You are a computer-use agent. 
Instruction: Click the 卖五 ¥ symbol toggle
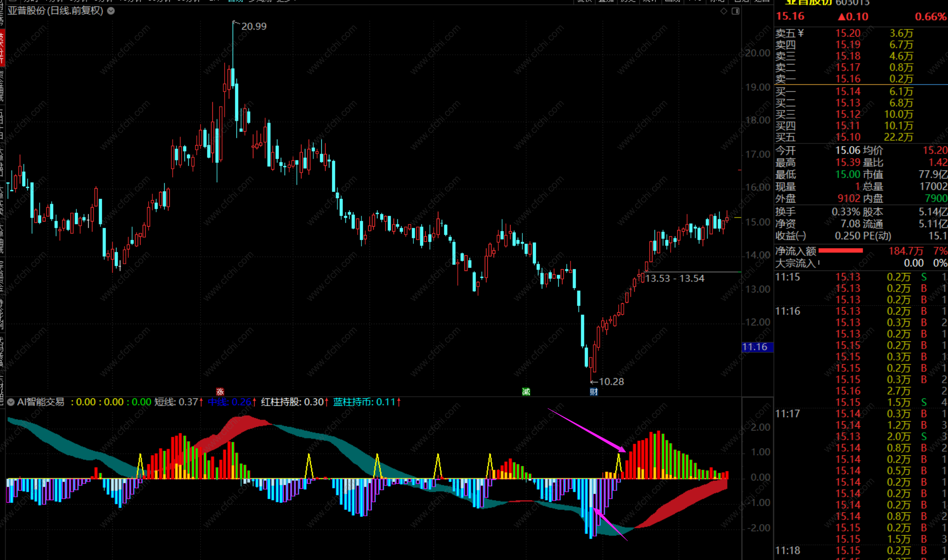[x=801, y=33]
